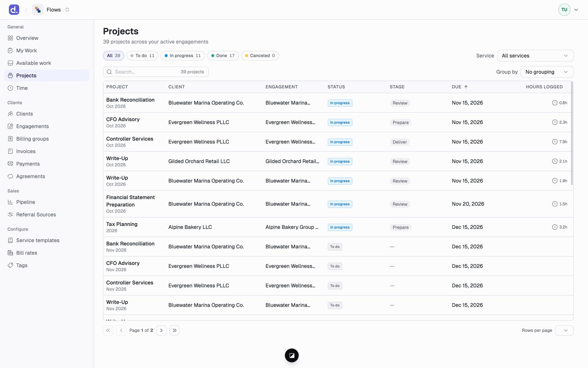Open the Service filter dropdown

coord(535,56)
